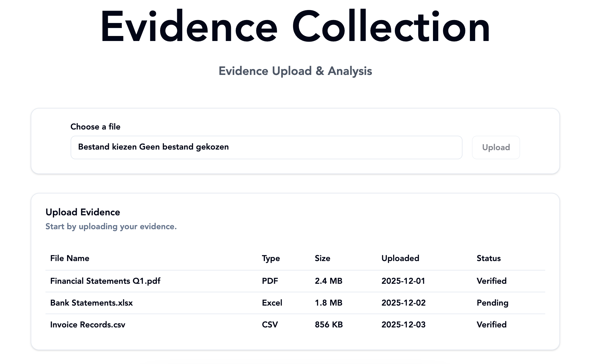Click Verified status for Financial Statements
Screen dimensions: 609x364
[491, 281]
